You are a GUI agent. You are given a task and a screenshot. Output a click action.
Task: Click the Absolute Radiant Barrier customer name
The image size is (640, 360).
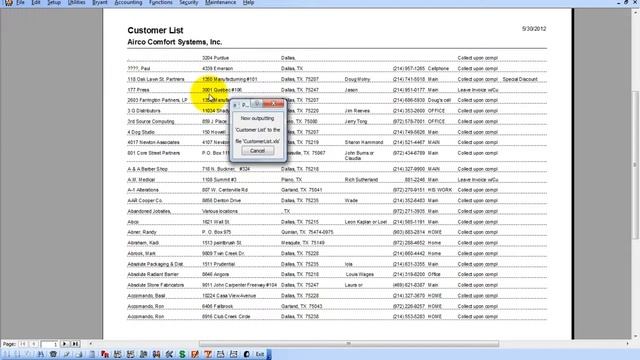coord(153,274)
